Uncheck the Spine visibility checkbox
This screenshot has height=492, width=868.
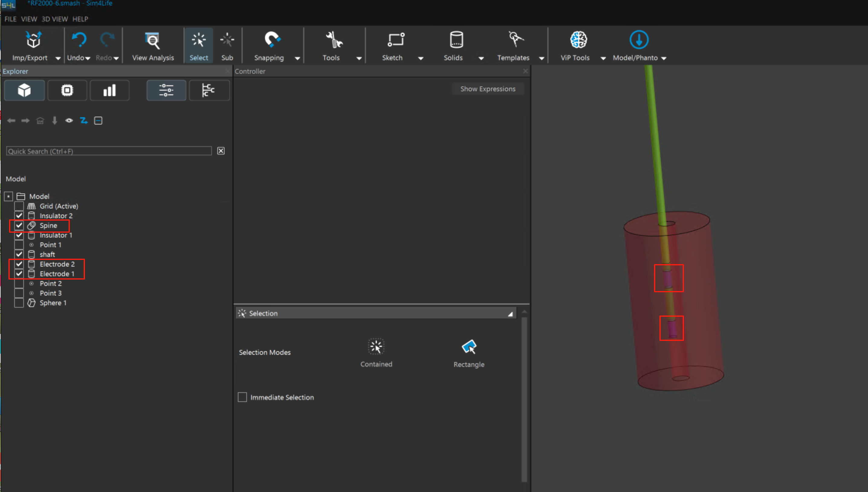point(19,225)
